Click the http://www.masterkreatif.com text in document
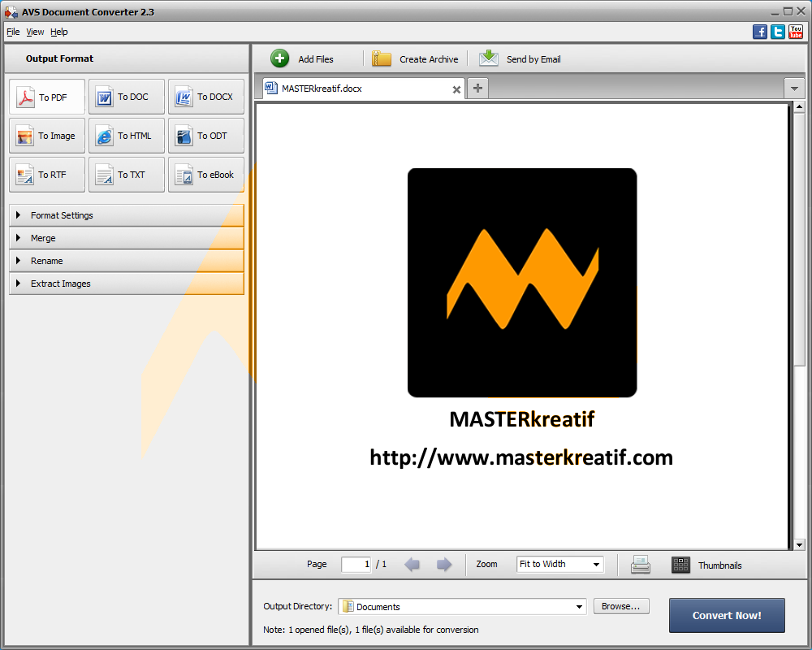The height and width of the screenshot is (650, 812). click(x=521, y=457)
